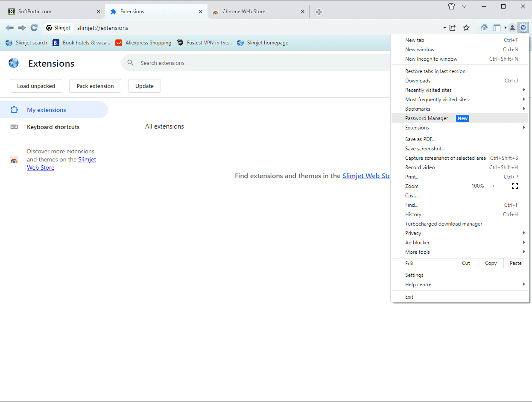Open Slimjet Web Store link in main area
532x402 pixels.
pyautogui.click(x=367, y=176)
